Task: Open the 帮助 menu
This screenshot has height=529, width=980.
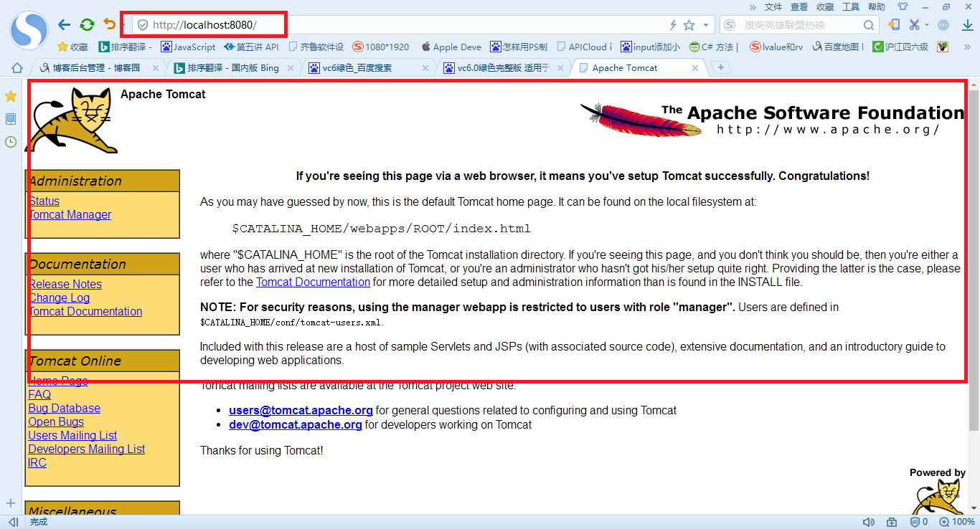Action: tap(877, 6)
